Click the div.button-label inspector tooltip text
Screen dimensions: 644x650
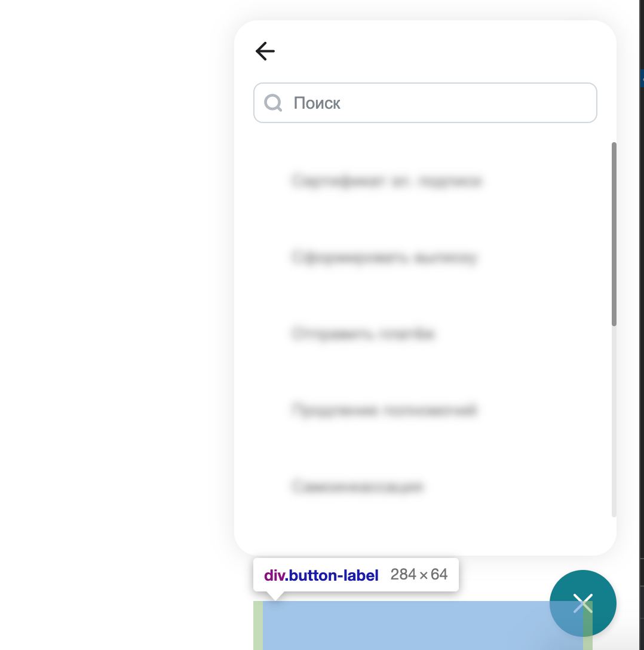point(321,575)
